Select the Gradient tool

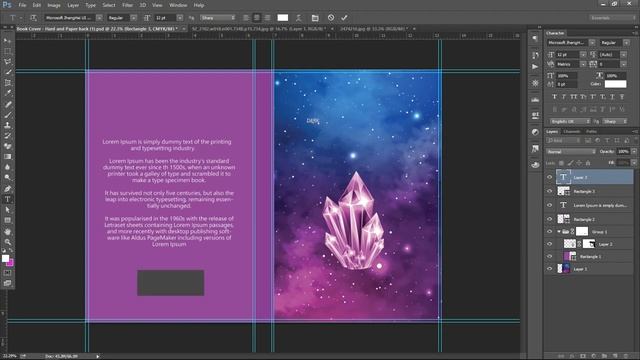[7, 157]
